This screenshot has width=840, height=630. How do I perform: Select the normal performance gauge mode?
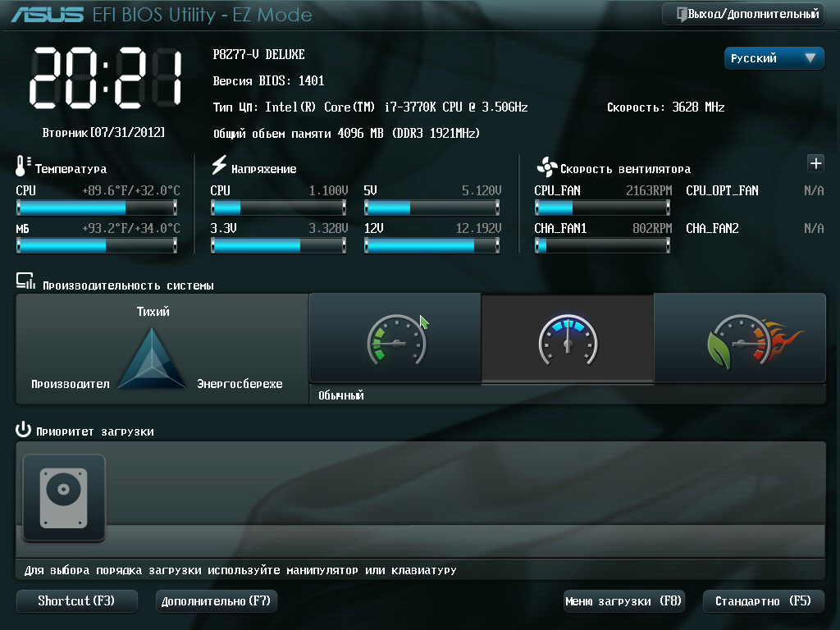pyautogui.click(x=568, y=338)
